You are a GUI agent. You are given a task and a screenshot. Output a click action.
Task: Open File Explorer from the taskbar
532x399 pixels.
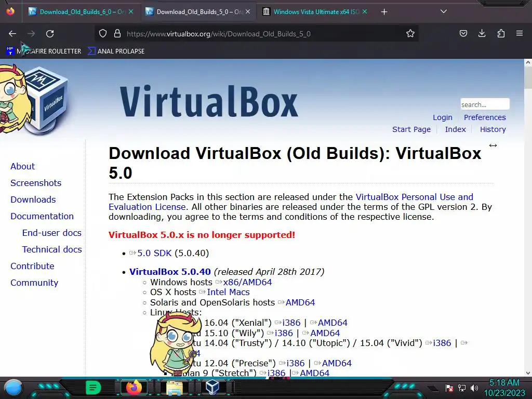[174, 388]
